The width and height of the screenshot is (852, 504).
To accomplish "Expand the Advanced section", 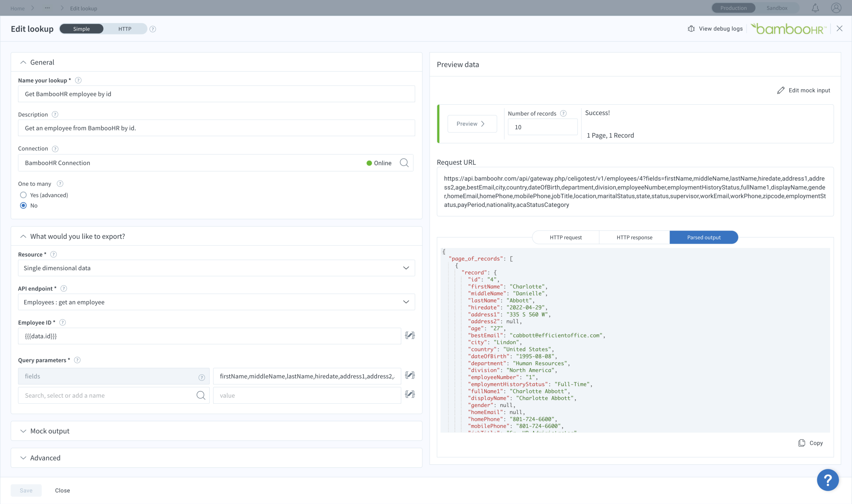I will click(x=23, y=458).
